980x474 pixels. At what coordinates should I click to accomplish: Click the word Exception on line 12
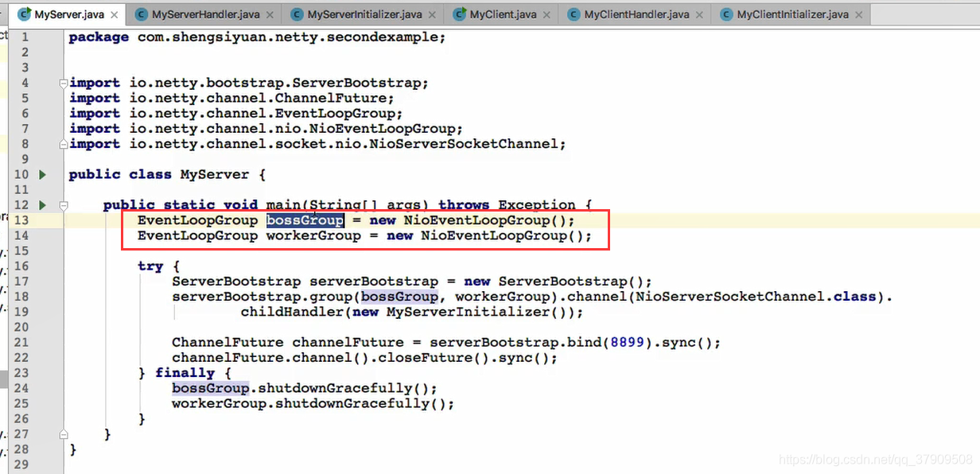click(537, 205)
